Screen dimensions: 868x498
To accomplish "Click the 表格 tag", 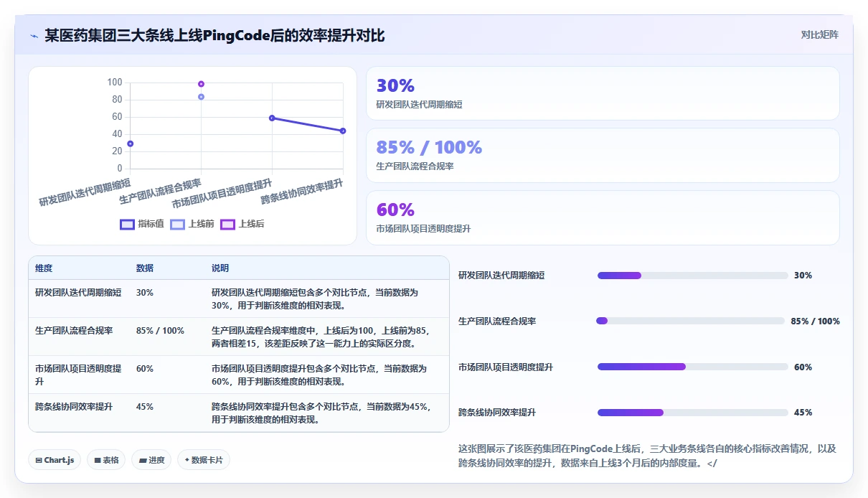I will point(106,460).
